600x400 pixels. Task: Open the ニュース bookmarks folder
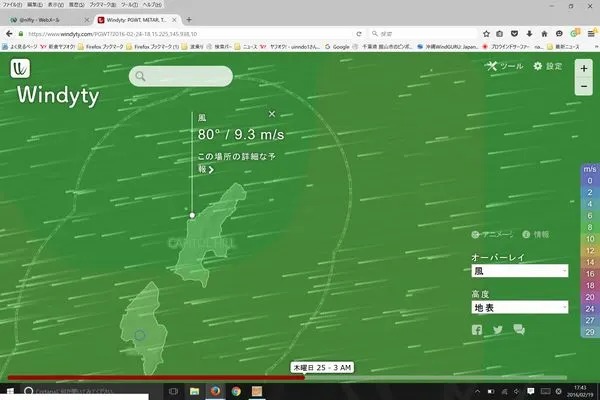(x=246, y=47)
